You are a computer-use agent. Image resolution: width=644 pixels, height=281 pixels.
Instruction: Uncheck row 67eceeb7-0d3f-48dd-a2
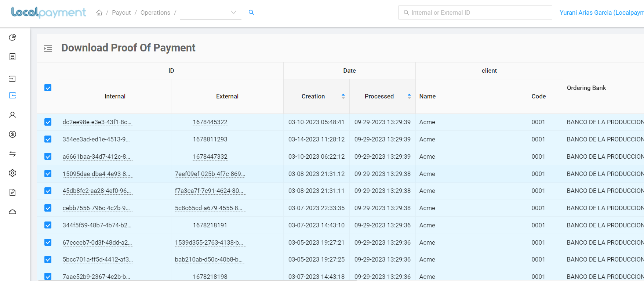tap(48, 242)
